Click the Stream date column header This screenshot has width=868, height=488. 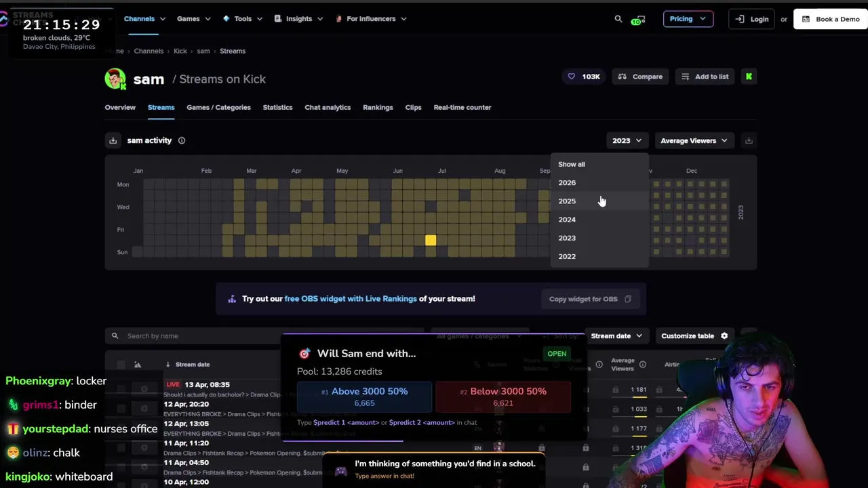coord(193,365)
